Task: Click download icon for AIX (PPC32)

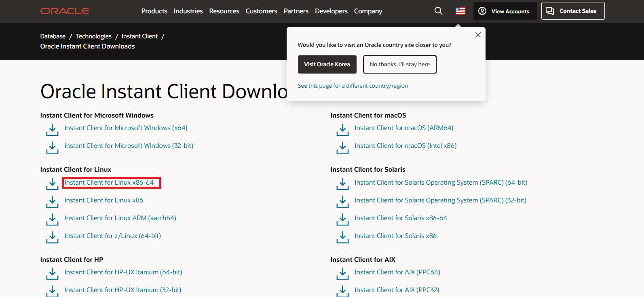Action: point(342,291)
